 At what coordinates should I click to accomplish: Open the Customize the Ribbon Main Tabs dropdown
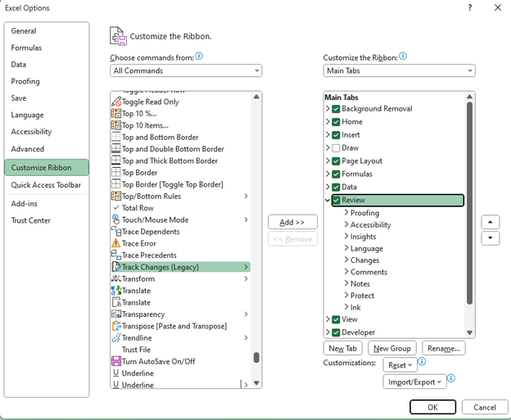400,70
